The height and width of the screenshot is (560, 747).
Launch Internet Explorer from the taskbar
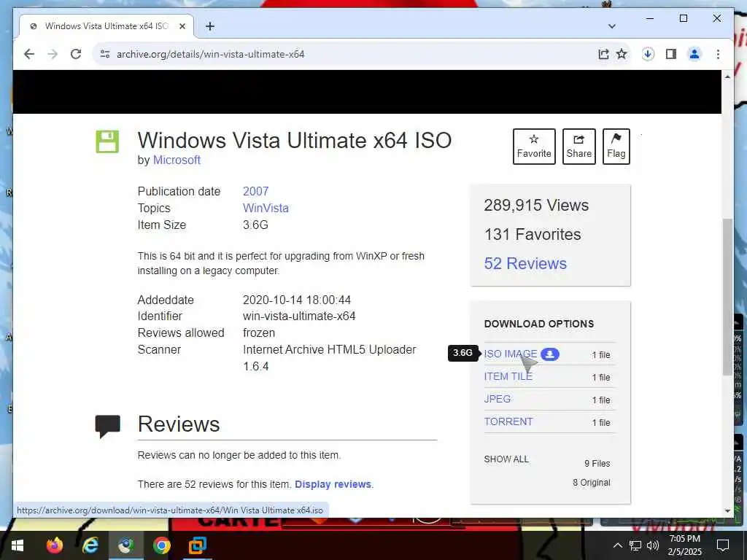click(x=90, y=545)
